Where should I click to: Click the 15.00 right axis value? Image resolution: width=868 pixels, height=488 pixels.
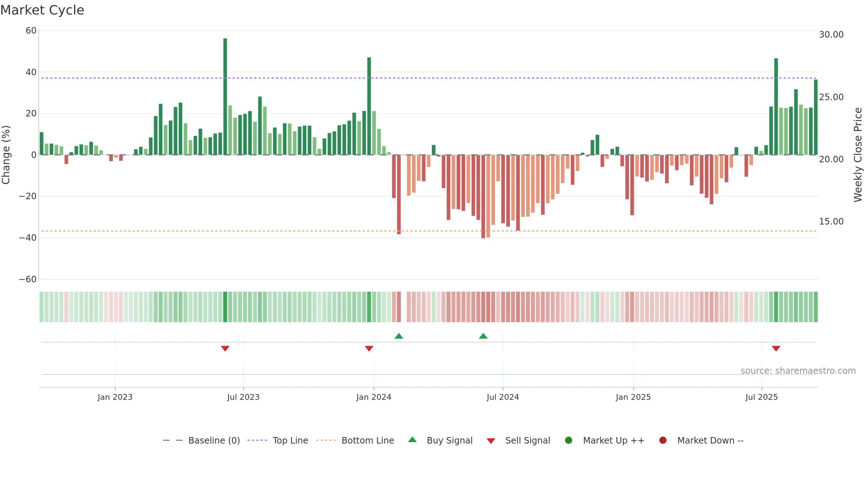click(831, 221)
